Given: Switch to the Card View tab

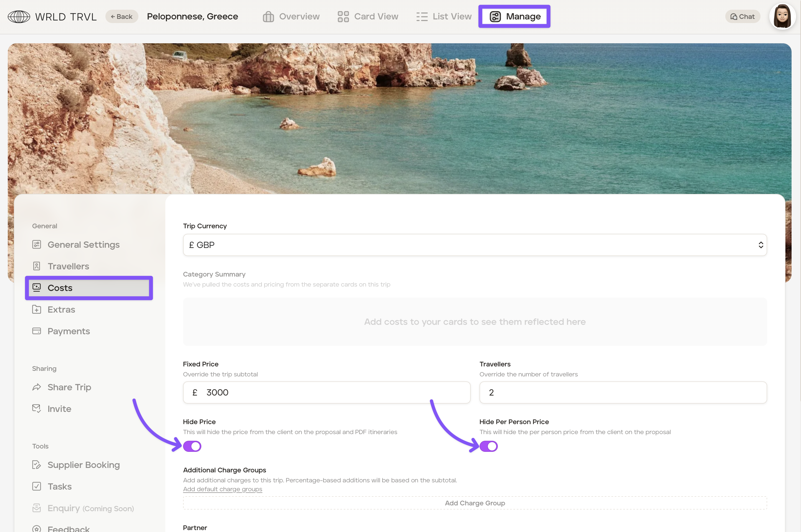Looking at the screenshot, I should (x=368, y=16).
